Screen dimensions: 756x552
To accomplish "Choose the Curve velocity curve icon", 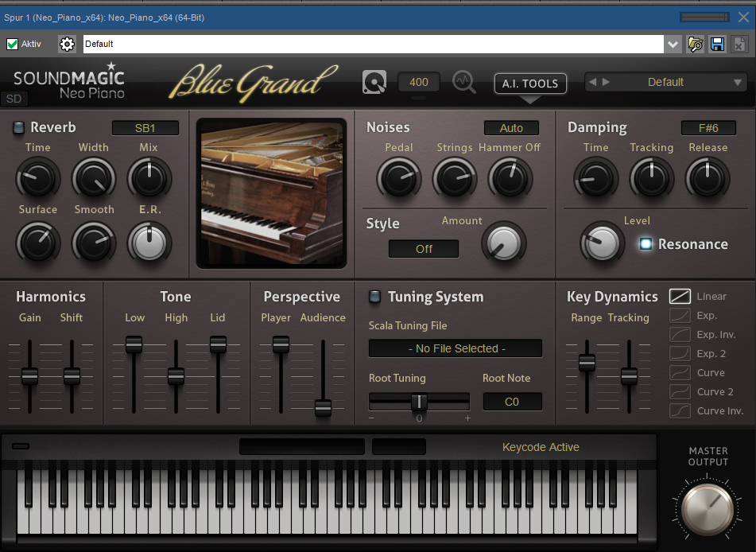I will (x=680, y=372).
